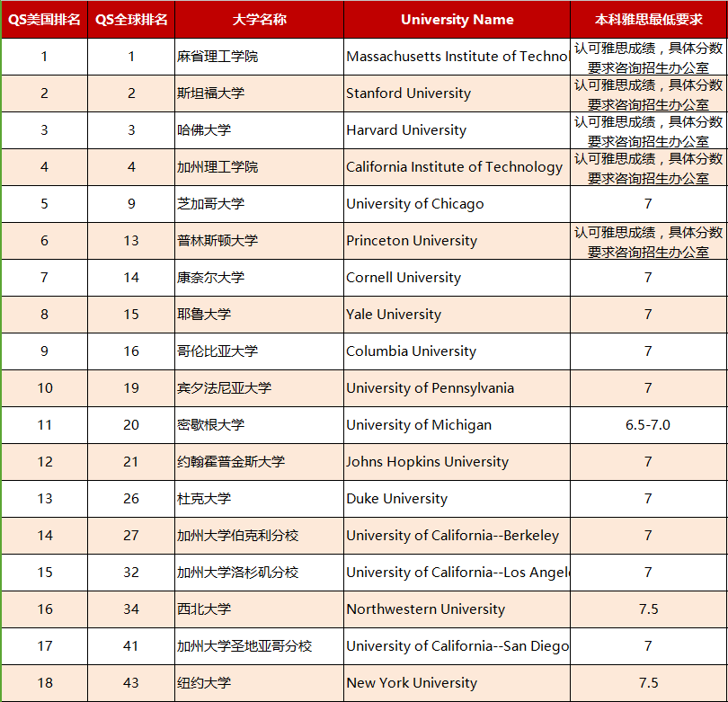
Task: Click the Johns Hopkins University cell
Action: [457, 461]
